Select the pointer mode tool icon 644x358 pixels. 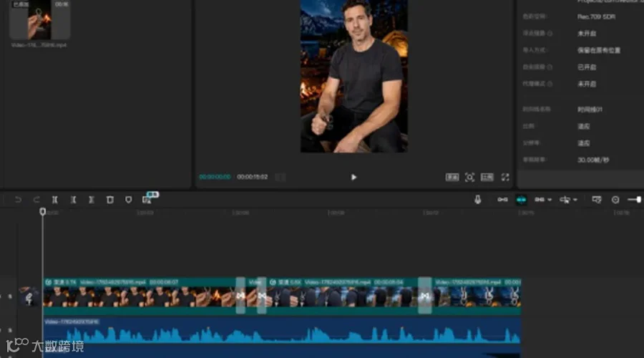click(x=565, y=200)
